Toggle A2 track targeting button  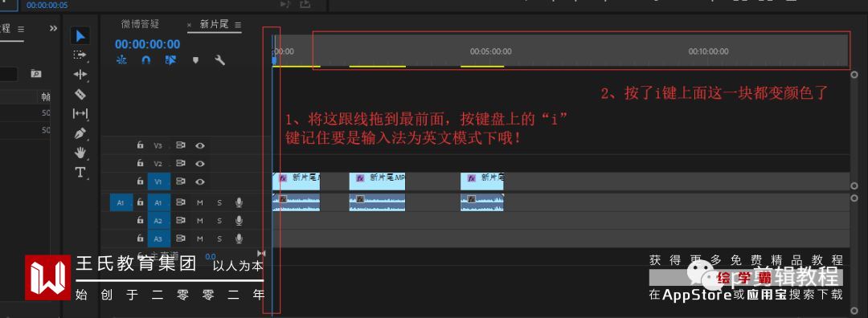(159, 221)
